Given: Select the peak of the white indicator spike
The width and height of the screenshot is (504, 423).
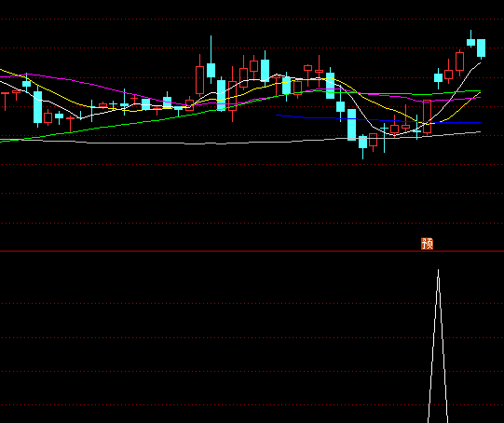Looking at the screenshot, I should [x=438, y=270].
